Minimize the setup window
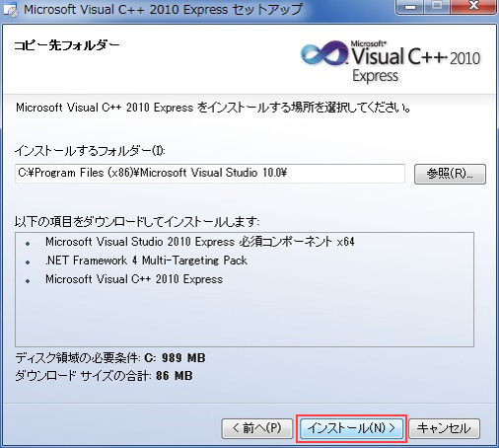 (x=410, y=7)
